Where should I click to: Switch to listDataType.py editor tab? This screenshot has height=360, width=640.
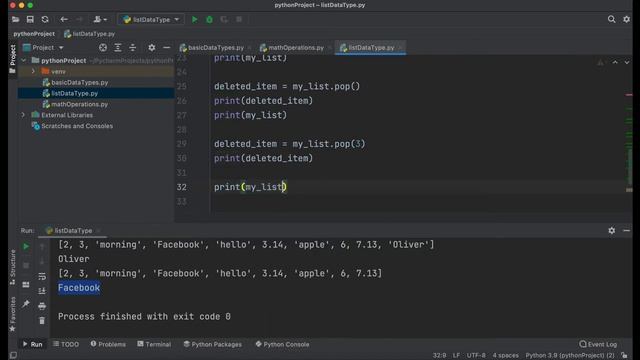pos(370,48)
